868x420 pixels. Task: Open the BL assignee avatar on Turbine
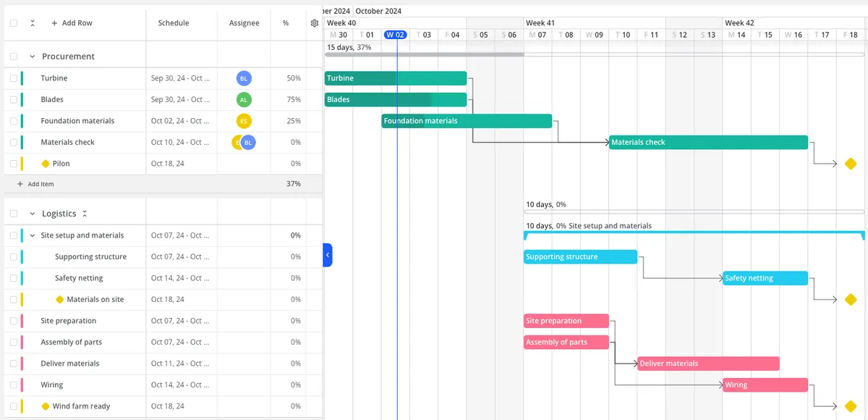pyautogui.click(x=244, y=78)
